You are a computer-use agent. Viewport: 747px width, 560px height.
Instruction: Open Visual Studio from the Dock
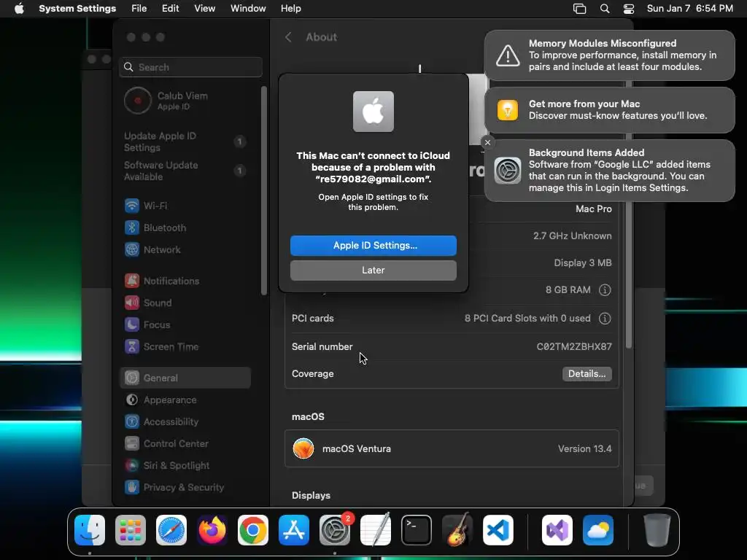557,530
